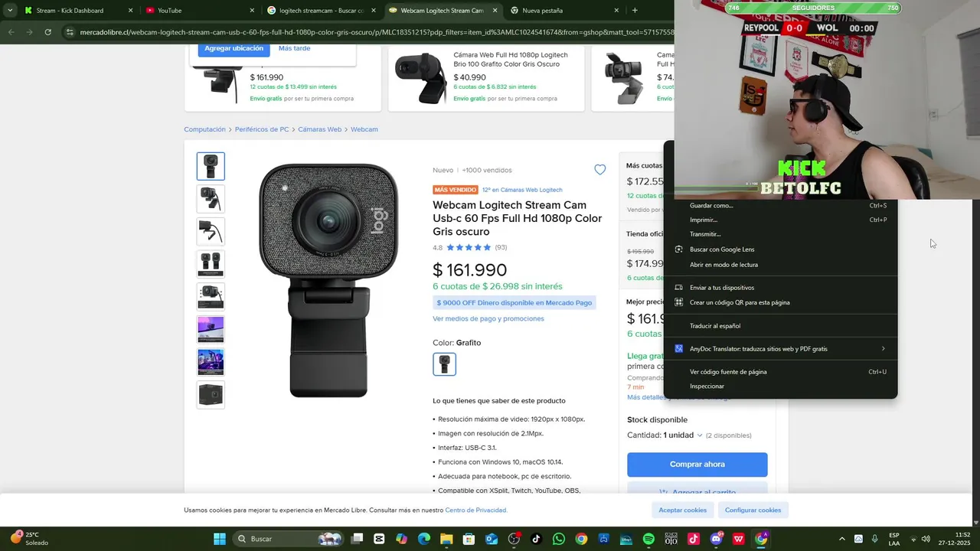Select 'Abrir en modo de lectura'
980x551 pixels.
coord(781,265)
